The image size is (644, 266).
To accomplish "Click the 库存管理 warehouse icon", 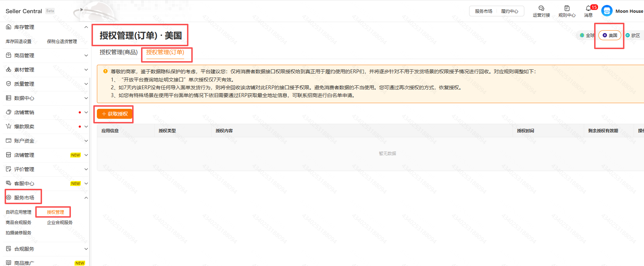I will [9, 27].
